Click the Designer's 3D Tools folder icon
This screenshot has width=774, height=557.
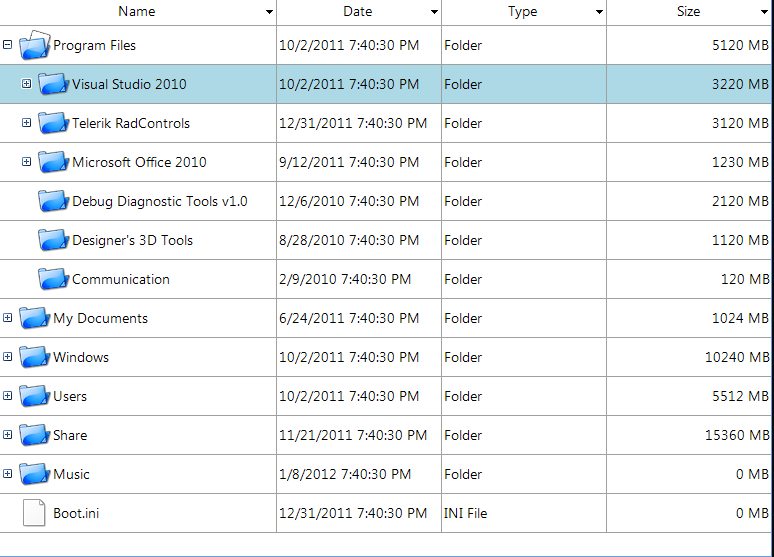point(53,240)
